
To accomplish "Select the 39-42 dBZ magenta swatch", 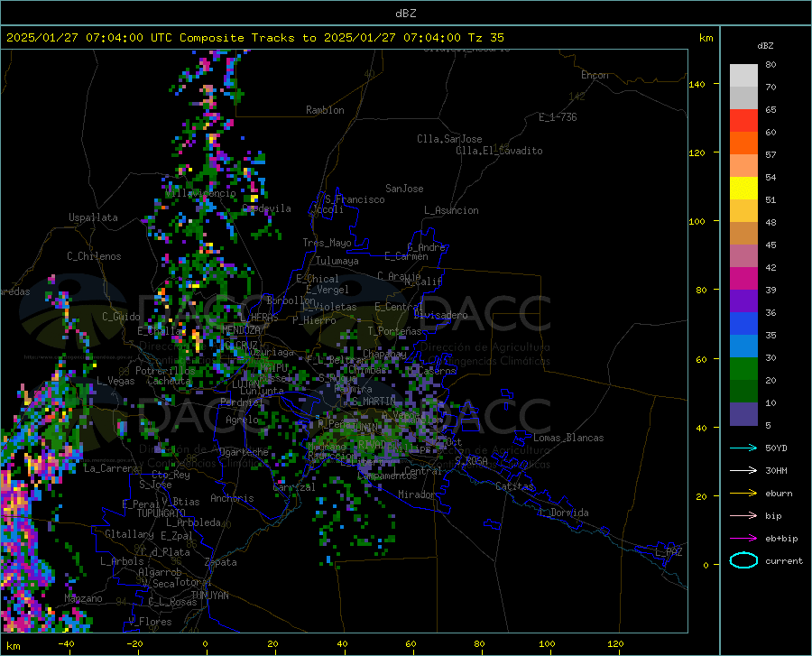I will (743, 279).
